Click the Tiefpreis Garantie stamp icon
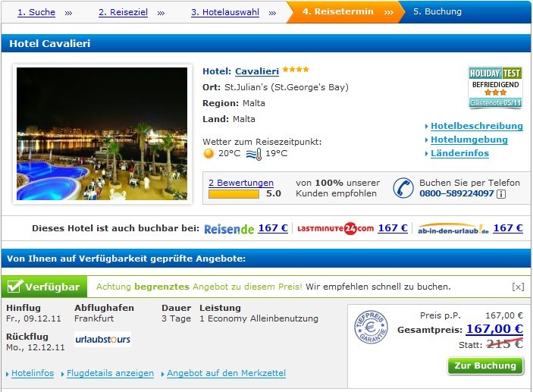Viewport: 533px width, 392px height. [x=371, y=327]
